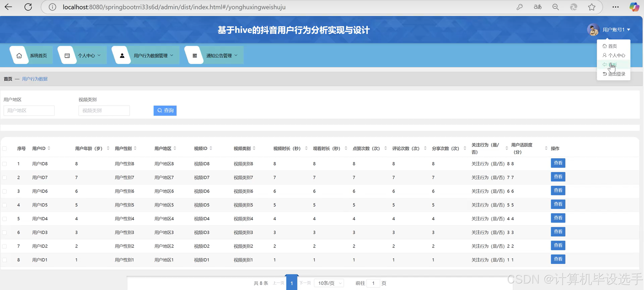This screenshot has height=290, width=644.
Task: Click the house icon beside 系统首页
Action: click(x=19, y=56)
